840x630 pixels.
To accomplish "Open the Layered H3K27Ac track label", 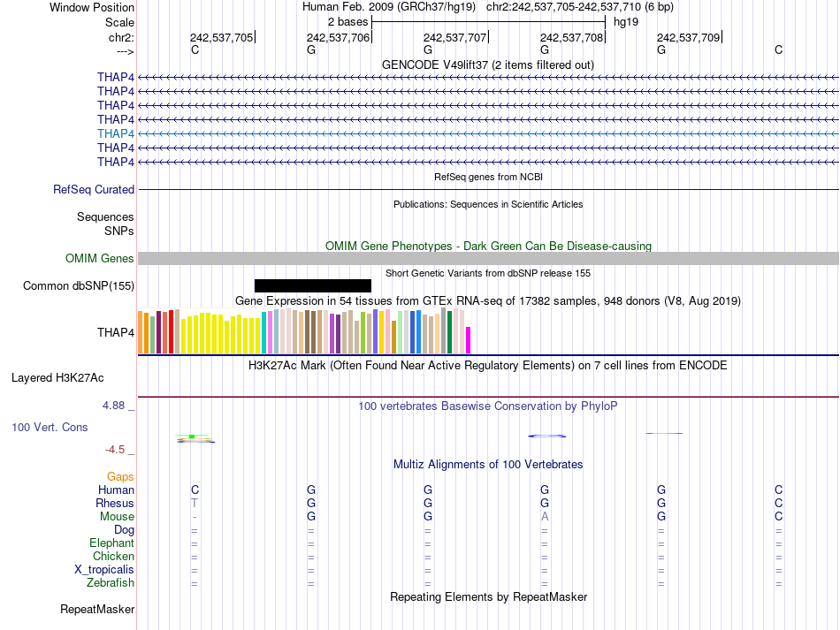I will click(57, 378).
